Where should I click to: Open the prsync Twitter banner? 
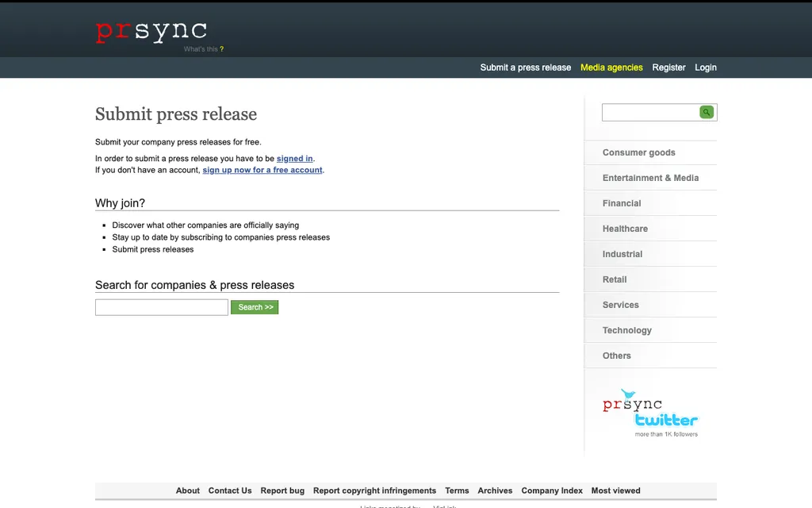[650, 413]
